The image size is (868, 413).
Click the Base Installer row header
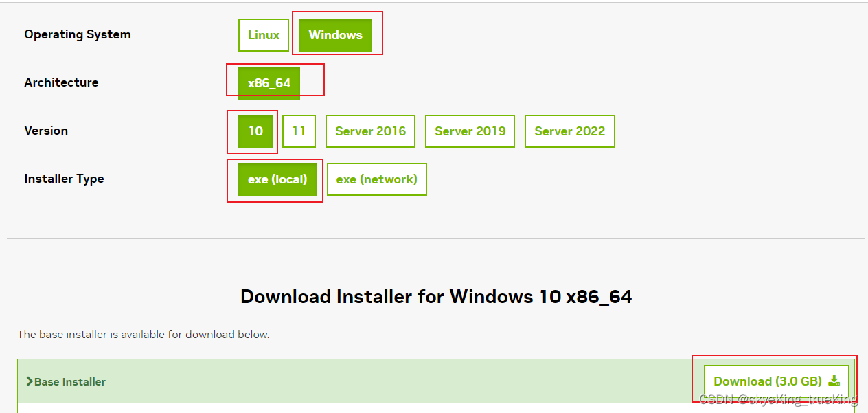pos(70,381)
